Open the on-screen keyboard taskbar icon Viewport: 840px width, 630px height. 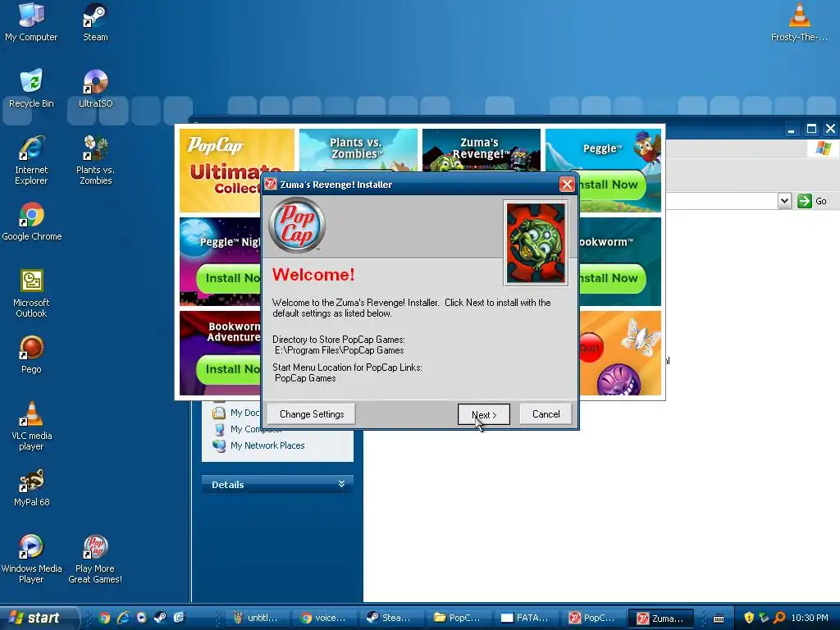coord(719,619)
